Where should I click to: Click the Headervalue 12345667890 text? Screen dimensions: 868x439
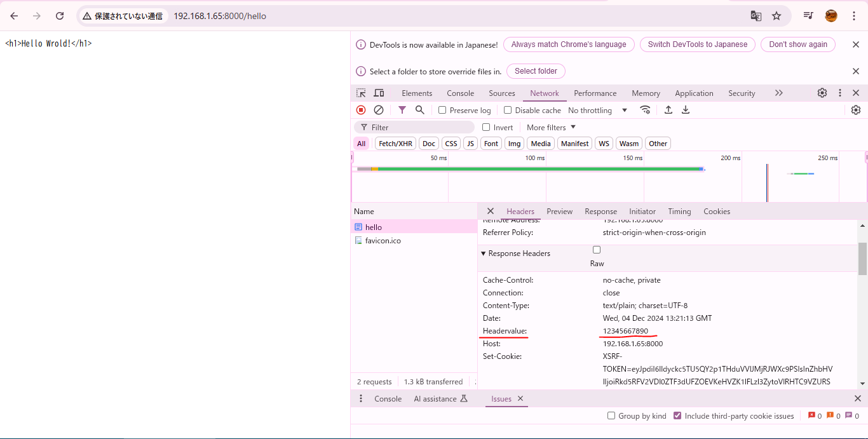click(625, 331)
